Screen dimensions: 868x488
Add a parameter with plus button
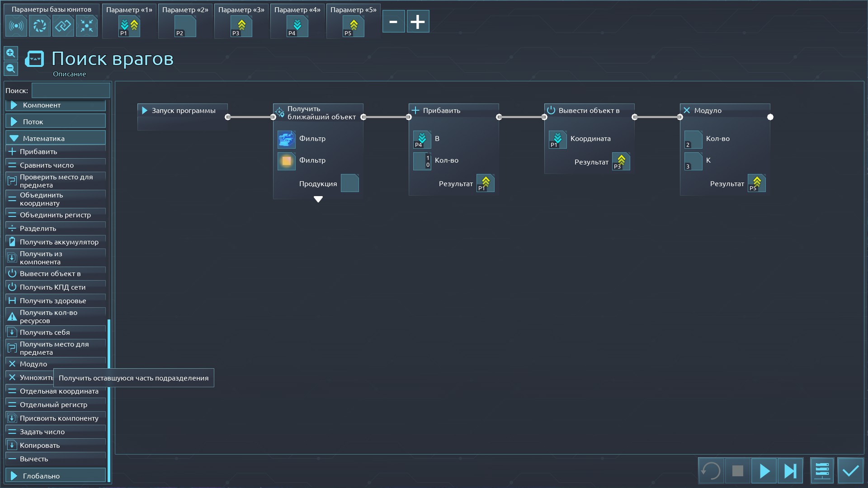point(418,22)
